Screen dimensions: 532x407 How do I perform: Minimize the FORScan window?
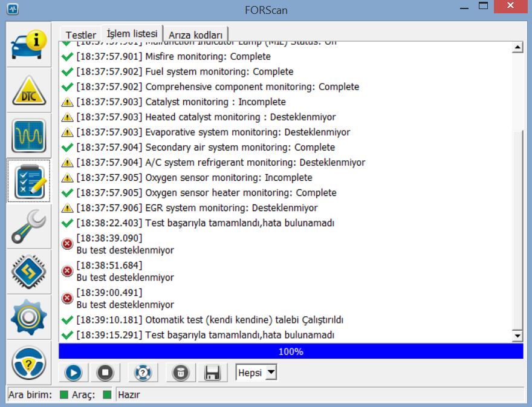tap(464, 7)
